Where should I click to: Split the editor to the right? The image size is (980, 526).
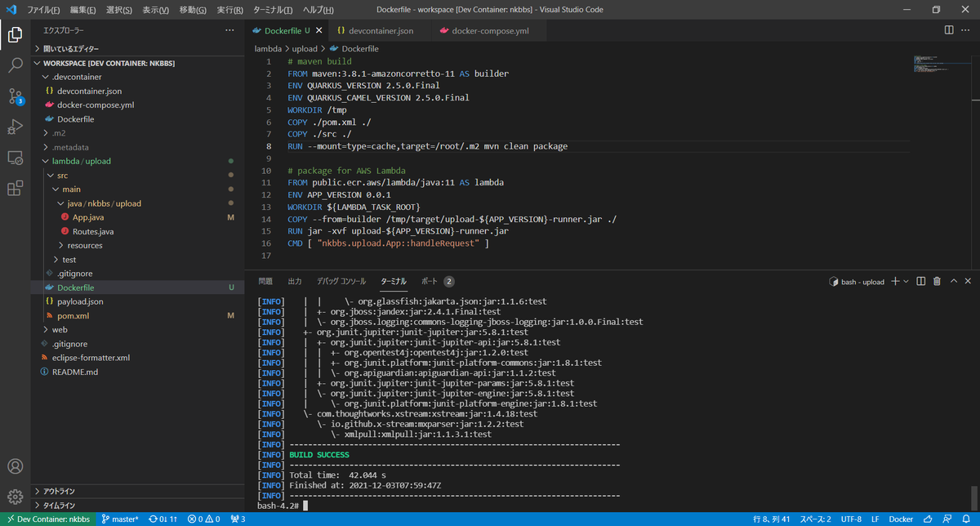click(949, 30)
